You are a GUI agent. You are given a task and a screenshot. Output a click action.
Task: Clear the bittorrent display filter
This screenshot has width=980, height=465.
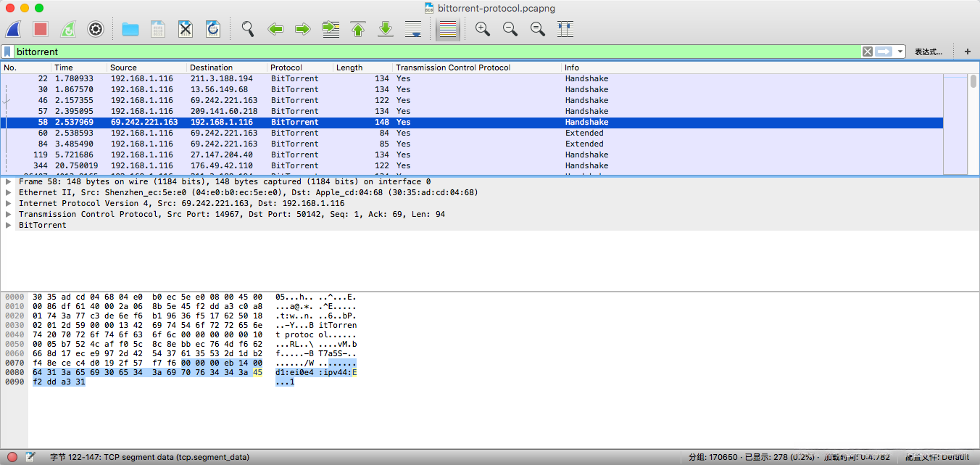tap(867, 52)
